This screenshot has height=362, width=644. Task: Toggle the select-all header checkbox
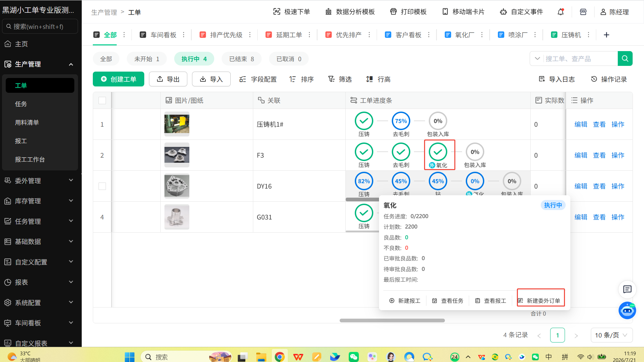point(102,100)
